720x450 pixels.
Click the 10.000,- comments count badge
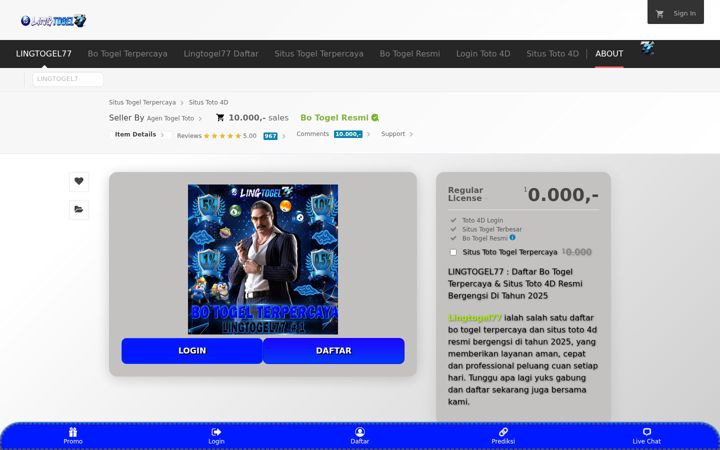coord(348,134)
